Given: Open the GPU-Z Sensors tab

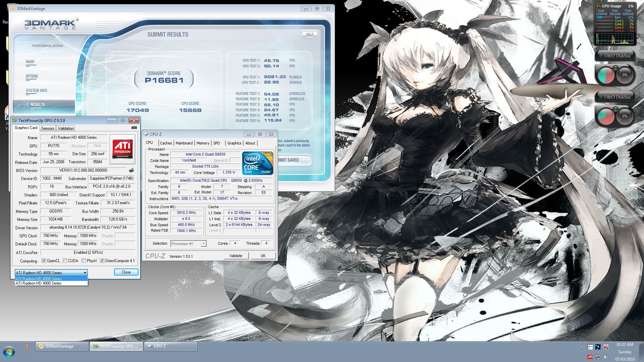Looking at the screenshot, I should click(48, 128).
